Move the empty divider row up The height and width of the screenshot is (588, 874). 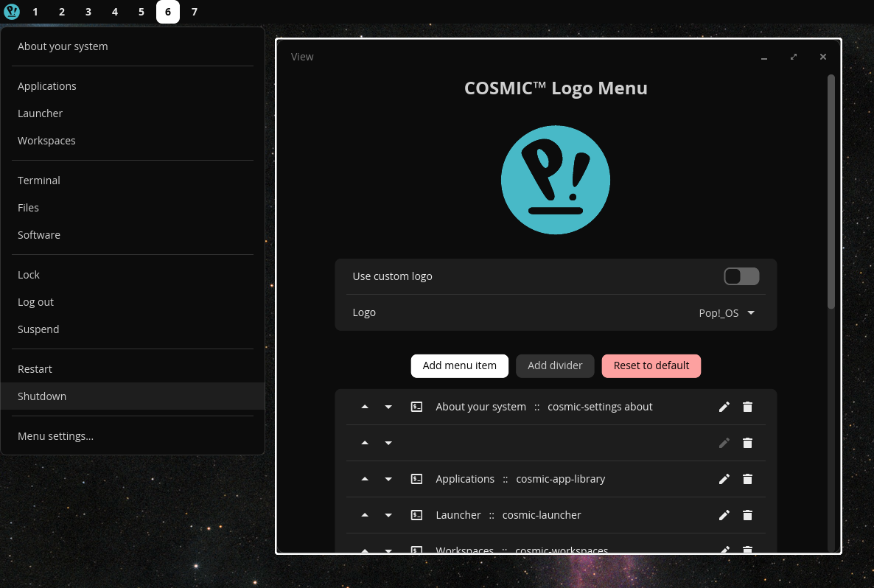click(x=365, y=443)
